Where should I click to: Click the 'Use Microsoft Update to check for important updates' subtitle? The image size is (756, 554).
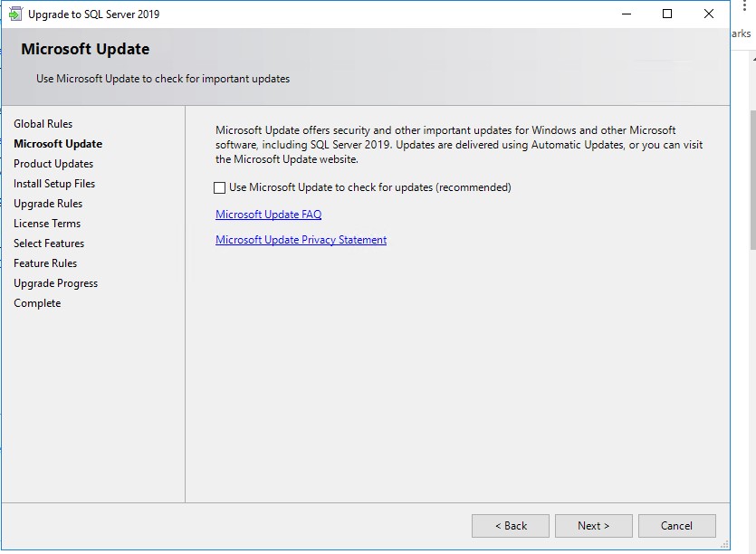click(163, 79)
